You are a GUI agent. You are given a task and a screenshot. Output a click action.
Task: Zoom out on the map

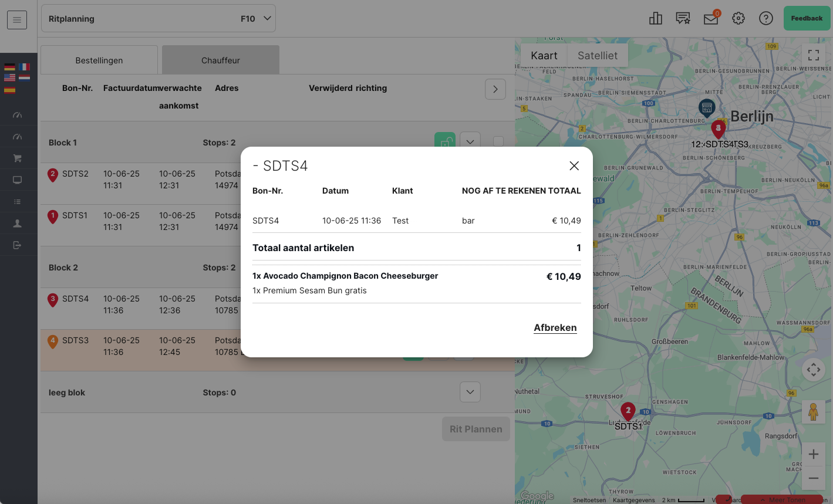tap(814, 478)
